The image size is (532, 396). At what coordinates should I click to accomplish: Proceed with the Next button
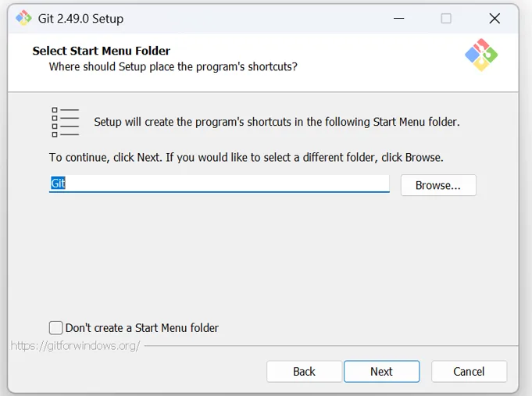click(x=381, y=371)
